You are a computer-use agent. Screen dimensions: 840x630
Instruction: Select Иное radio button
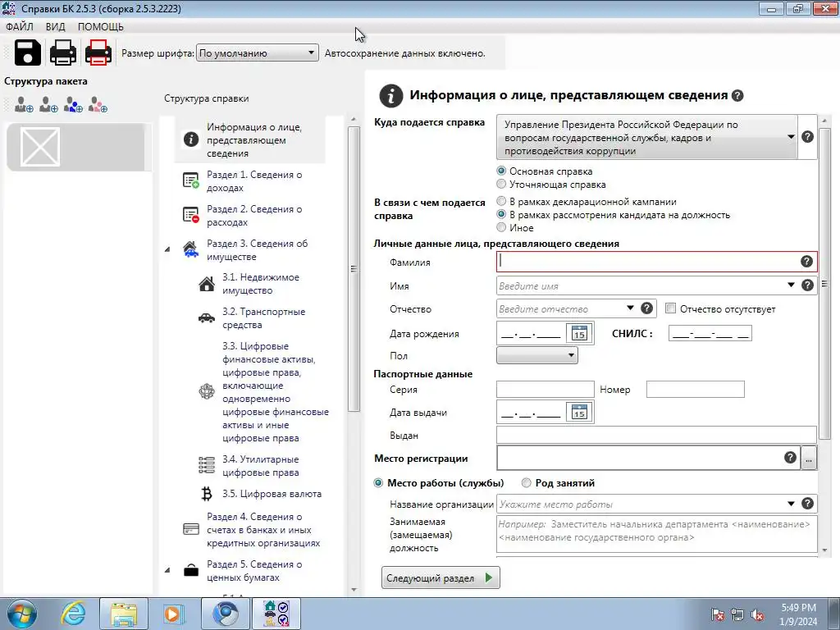tap(501, 227)
